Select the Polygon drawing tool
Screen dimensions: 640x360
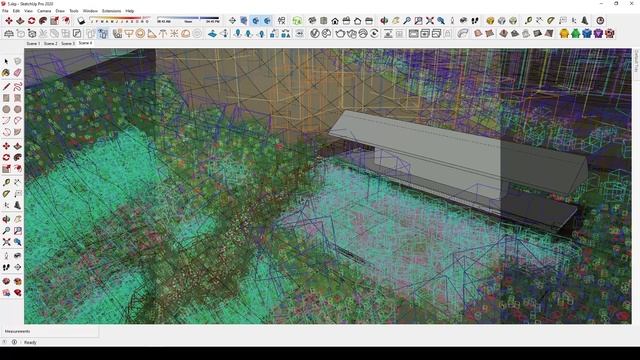point(17,109)
